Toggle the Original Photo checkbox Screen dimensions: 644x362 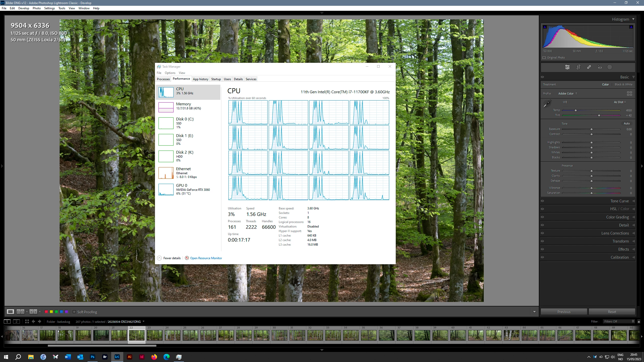(544, 58)
